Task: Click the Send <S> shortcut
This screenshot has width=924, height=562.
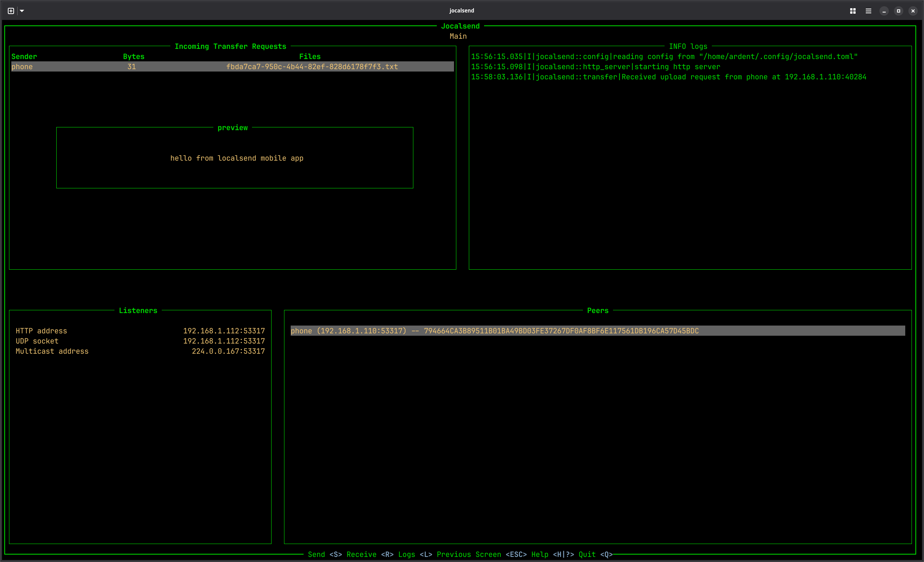Action: (325, 555)
